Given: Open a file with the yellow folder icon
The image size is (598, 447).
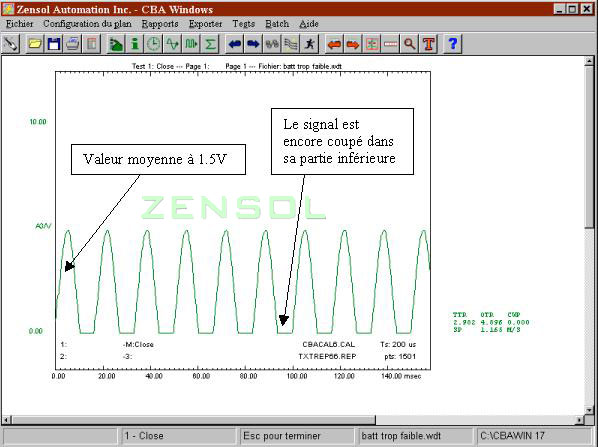Looking at the screenshot, I should pos(35,44).
